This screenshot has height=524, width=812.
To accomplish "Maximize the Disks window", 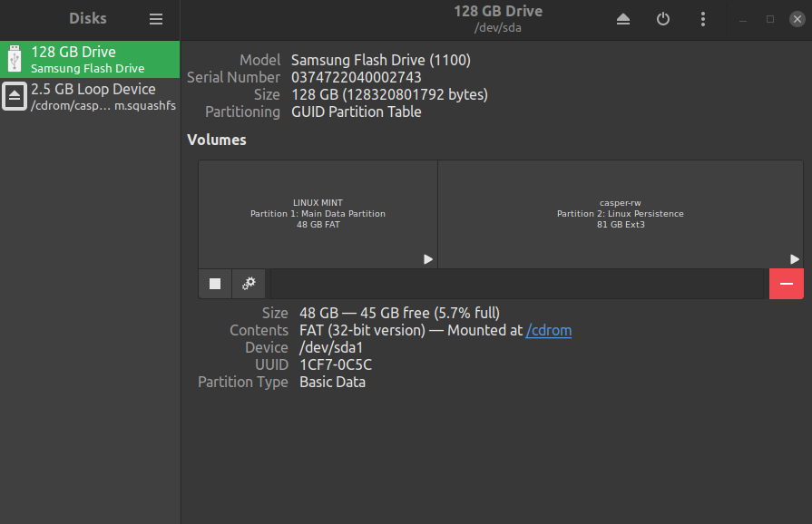I will (770, 19).
